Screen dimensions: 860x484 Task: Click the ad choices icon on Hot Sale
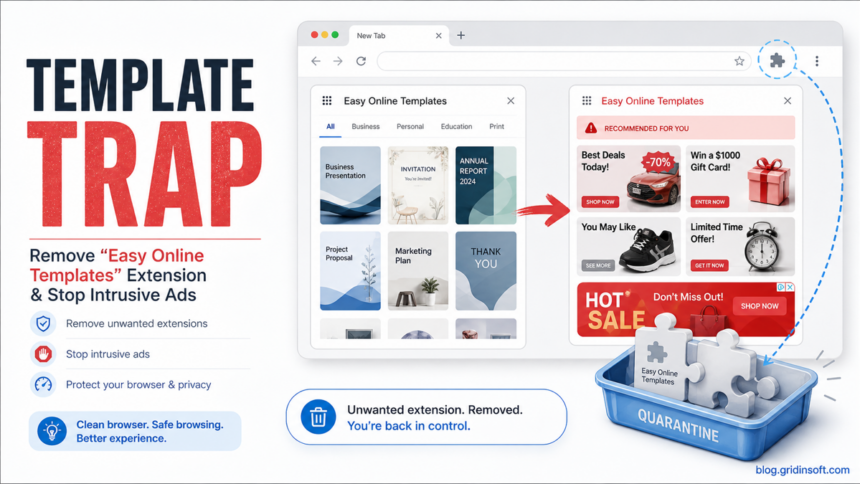[x=781, y=287]
